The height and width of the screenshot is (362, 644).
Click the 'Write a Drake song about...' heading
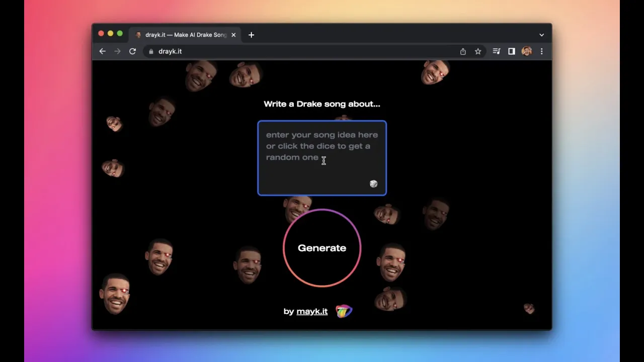[x=322, y=104]
